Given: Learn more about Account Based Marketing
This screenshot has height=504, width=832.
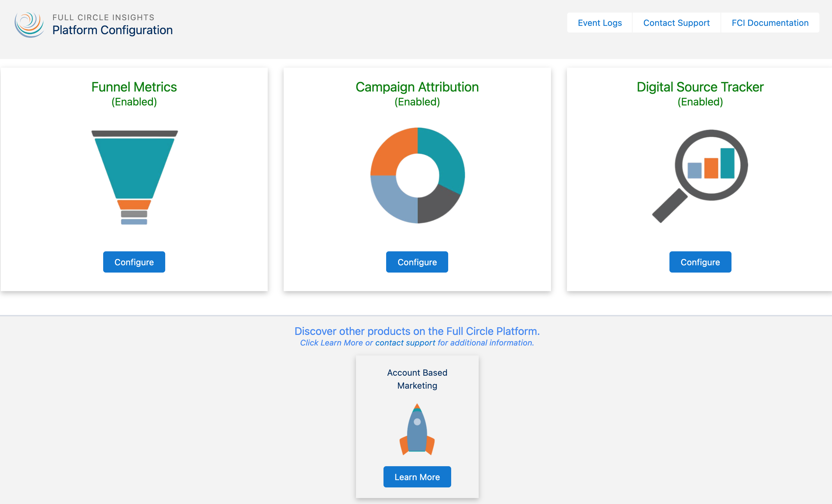Looking at the screenshot, I should coord(417,477).
